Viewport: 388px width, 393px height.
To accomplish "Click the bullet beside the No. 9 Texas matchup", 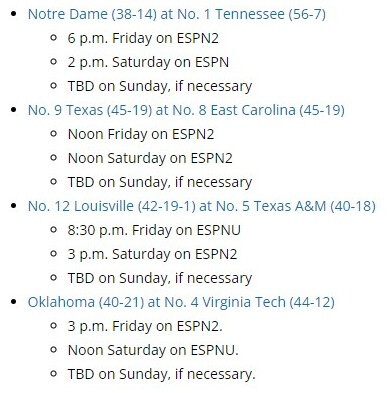I will click(x=14, y=110).
